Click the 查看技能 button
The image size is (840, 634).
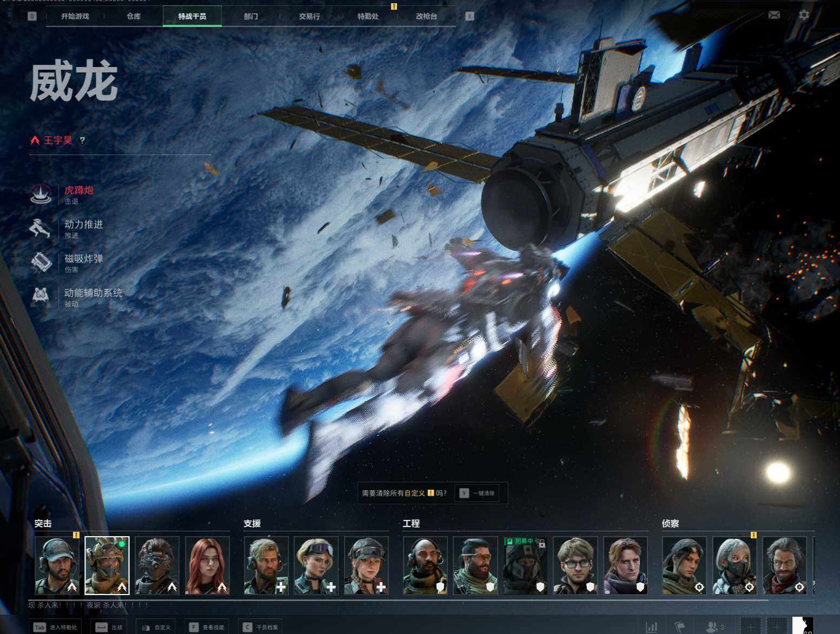pos(207,628)
